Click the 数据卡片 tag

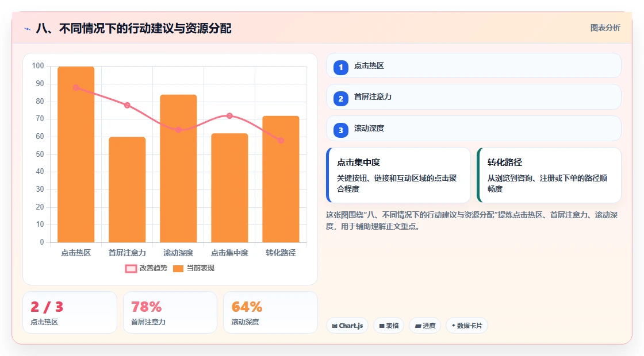(466, 326)
